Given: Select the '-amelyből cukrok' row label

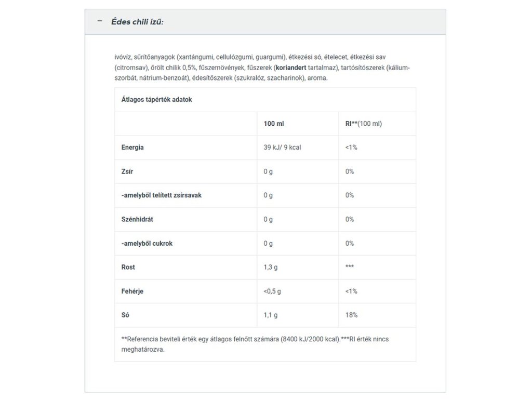Looking at the screenshot, I should [x=147, y=243].
